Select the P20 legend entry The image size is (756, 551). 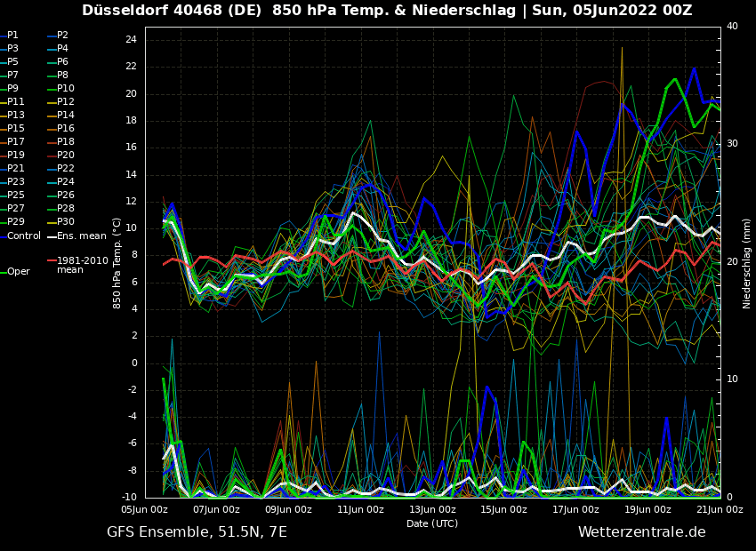pyautogui.click(x=66, y=156)
